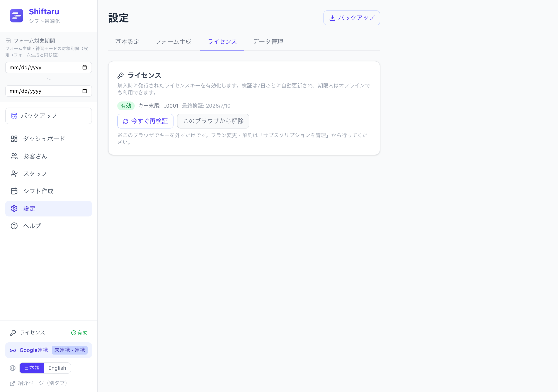The width and height of the screenshot is (558, 392).
Task: Click the start date mm/dd/yyyy field
Action: [x=49, y=68]
